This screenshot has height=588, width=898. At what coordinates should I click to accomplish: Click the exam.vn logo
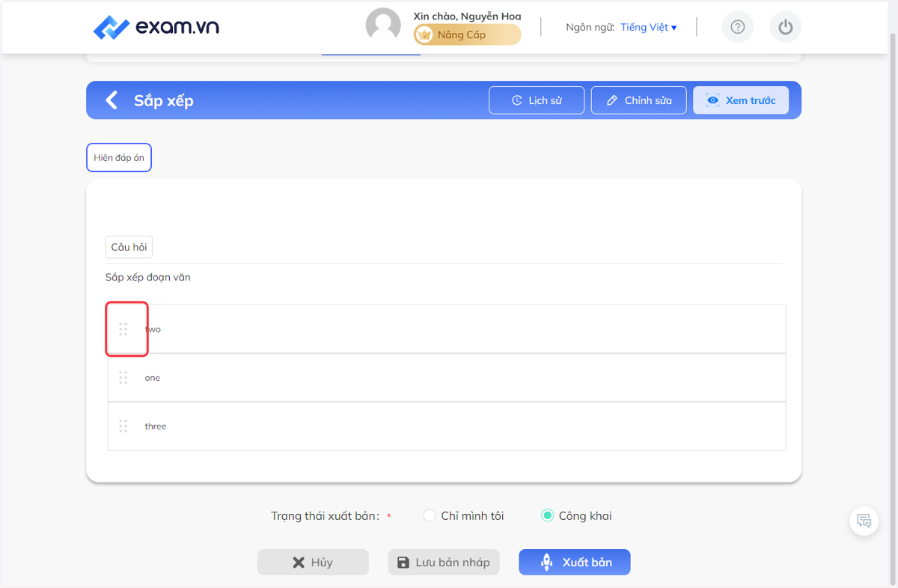click(x=156, y=28)
